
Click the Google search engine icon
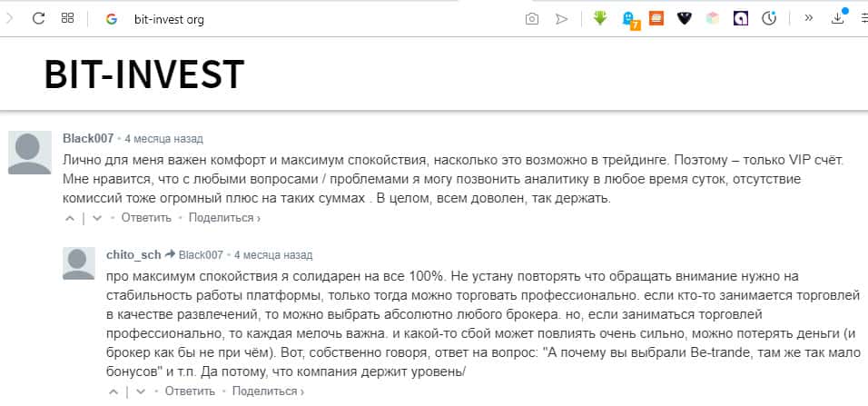(112, 19)
